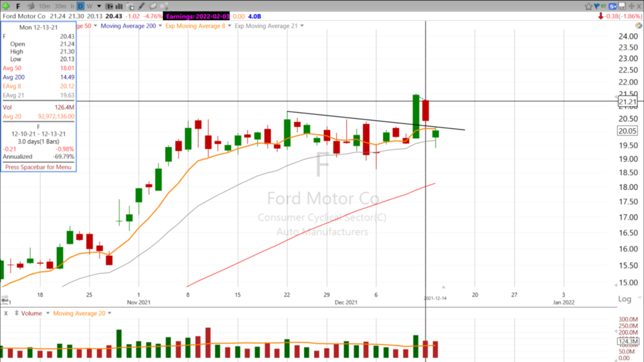
Task: Click the green plus add indicator icon
Action: point(6,6)
